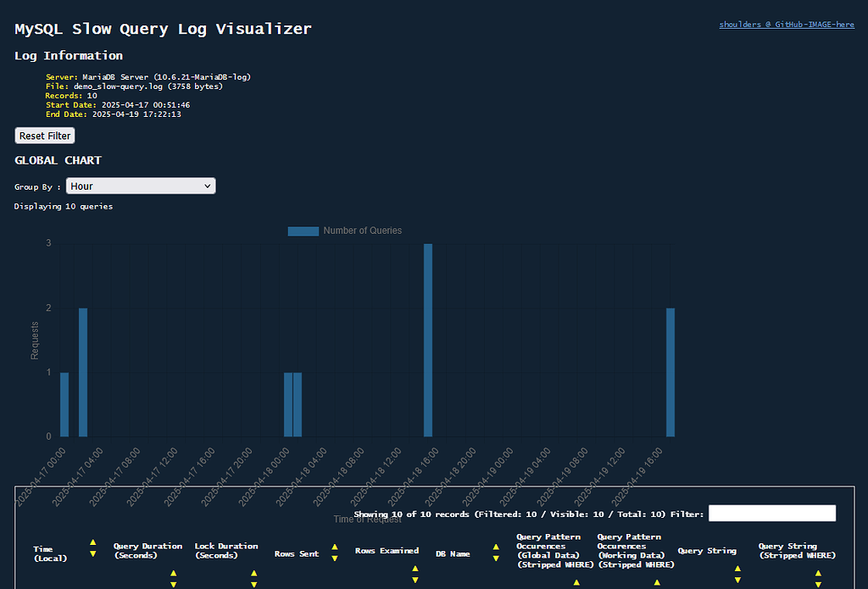Open the shoulders @ GitHub link
Screen dimensions: 868x589
click(786, 24)
